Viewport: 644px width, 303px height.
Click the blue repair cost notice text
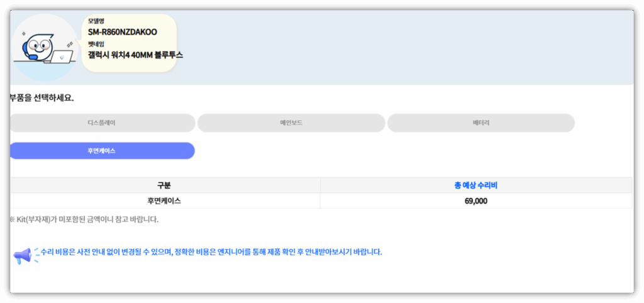click(x=211, y=252)
